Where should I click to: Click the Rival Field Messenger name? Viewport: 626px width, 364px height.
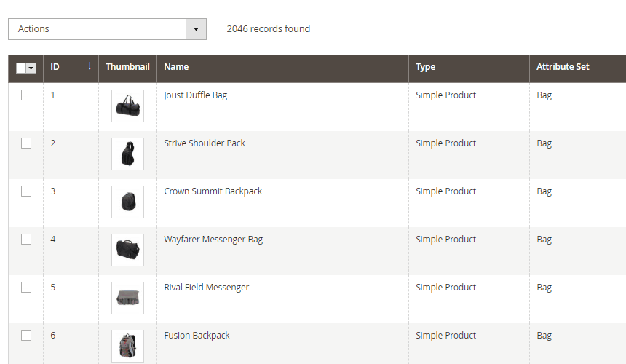point(207,288)
